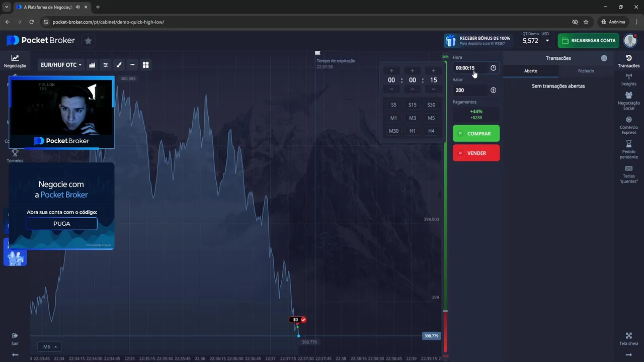
Task: Increase hours with plus stepper
Action: (x=391, y=70)
